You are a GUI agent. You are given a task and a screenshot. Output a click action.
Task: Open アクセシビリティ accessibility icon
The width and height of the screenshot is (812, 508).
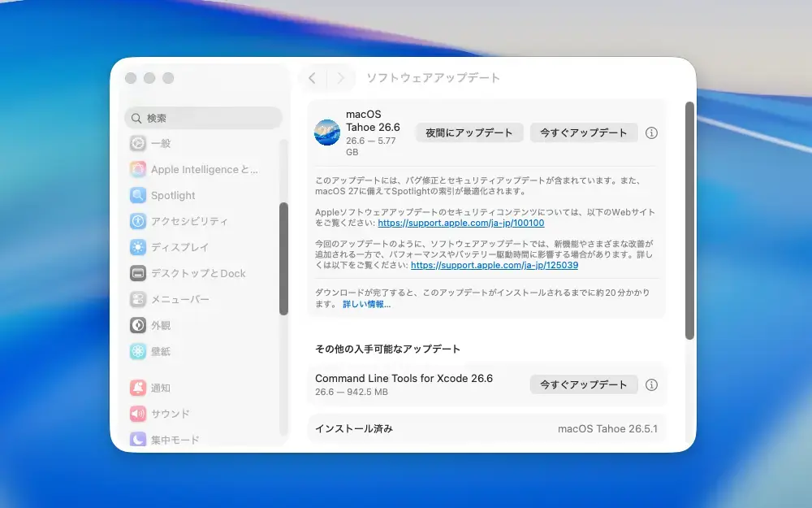[138, 221]
